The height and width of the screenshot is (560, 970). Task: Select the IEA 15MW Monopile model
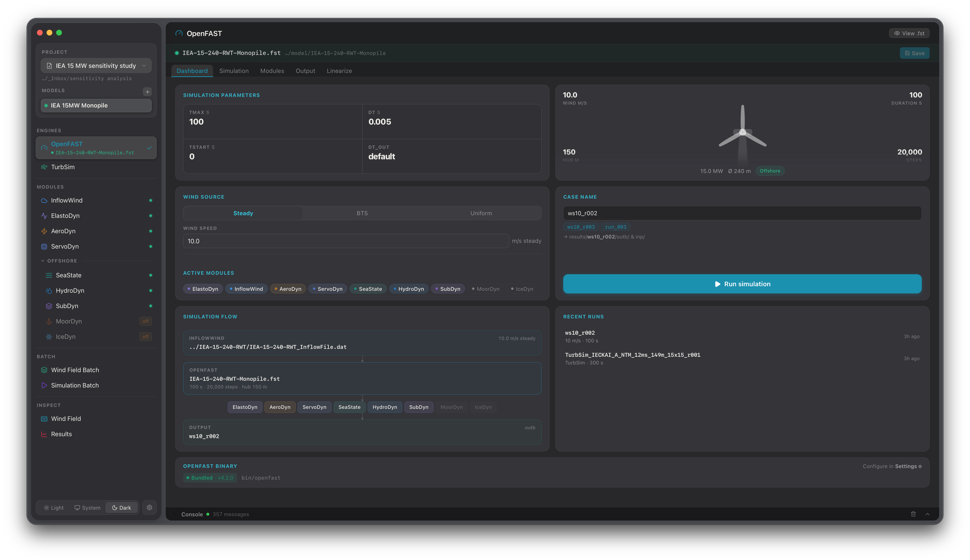(96, 105)
